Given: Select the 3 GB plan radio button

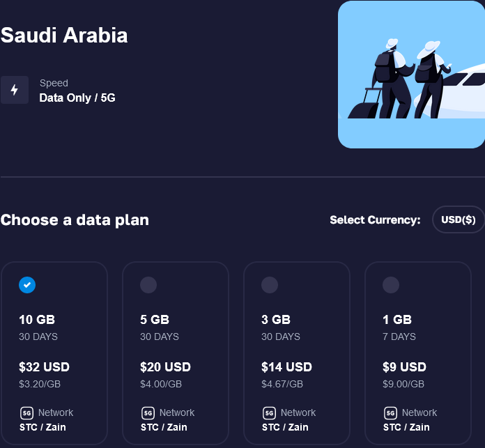Looking at the screenshot, I should [270, 285].
